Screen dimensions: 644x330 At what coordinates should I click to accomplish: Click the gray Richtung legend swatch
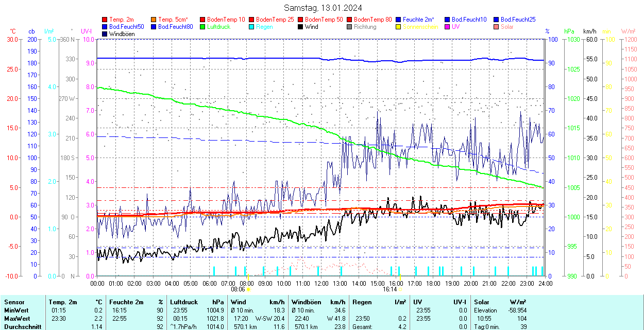[349, 27]
